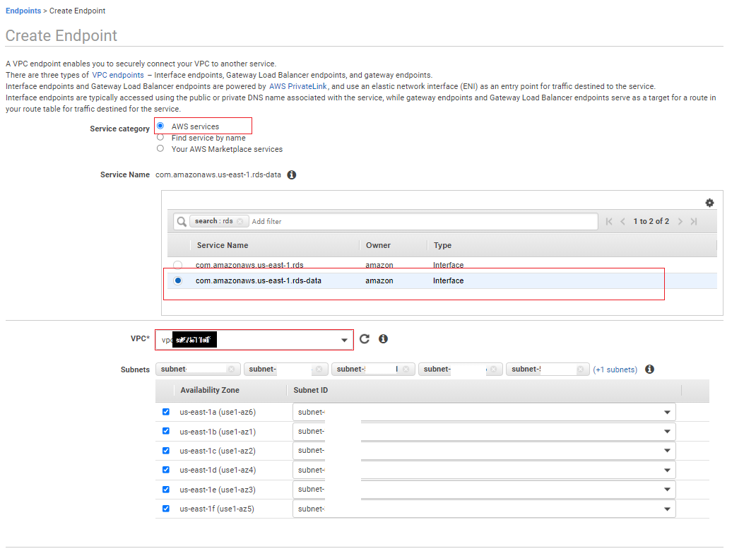
Task: Click the search magnifier icon
Action: tap(182, 221)
